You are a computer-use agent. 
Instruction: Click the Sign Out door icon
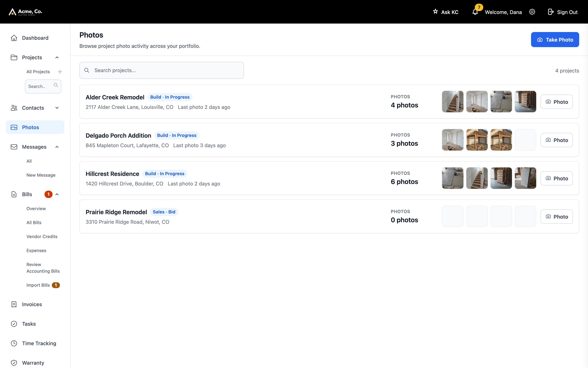[551, 12]
